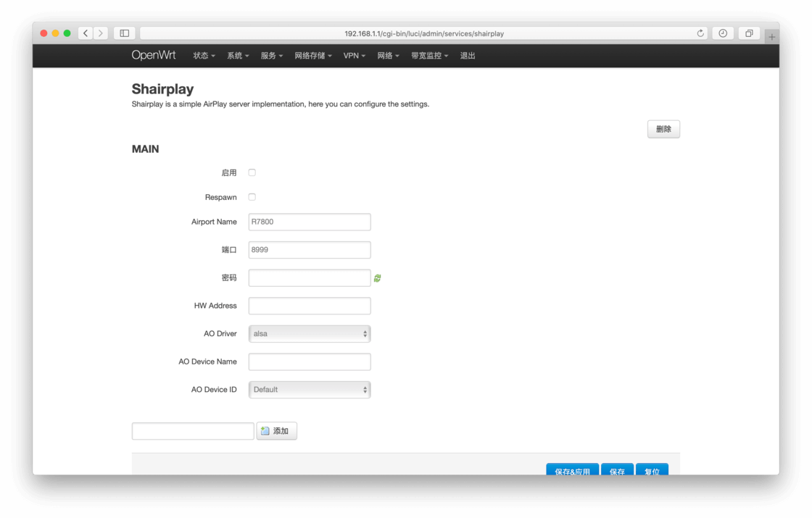Open a new tab with plus icon
812x518 pixels.
tap(771, 36)
